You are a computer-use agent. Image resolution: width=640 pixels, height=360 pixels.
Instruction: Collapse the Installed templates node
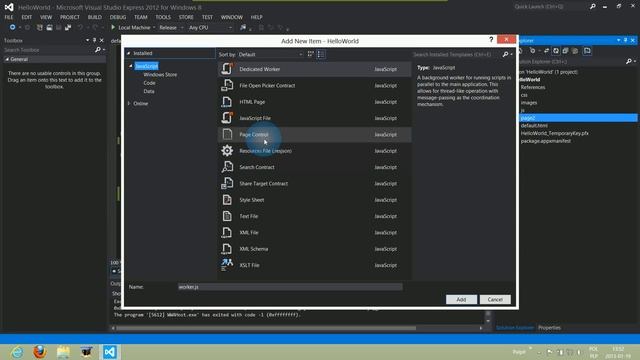pyautogui.click(x=129, y=53)
